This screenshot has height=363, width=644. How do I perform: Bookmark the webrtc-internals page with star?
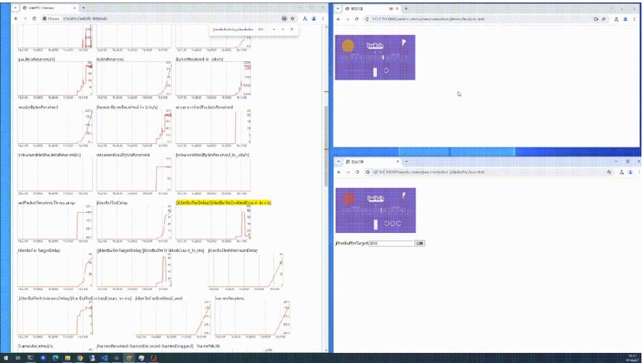(x=293, y=19)
